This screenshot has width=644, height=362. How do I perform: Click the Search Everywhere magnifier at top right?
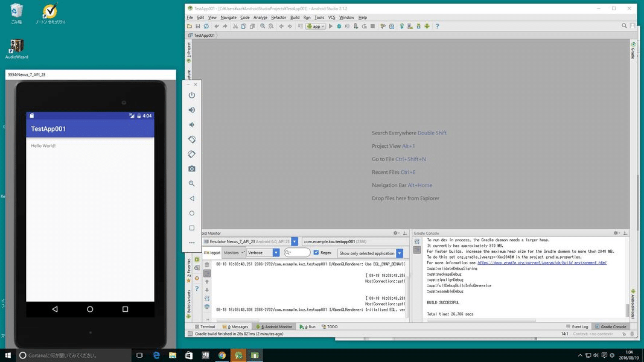coord(624,26)
